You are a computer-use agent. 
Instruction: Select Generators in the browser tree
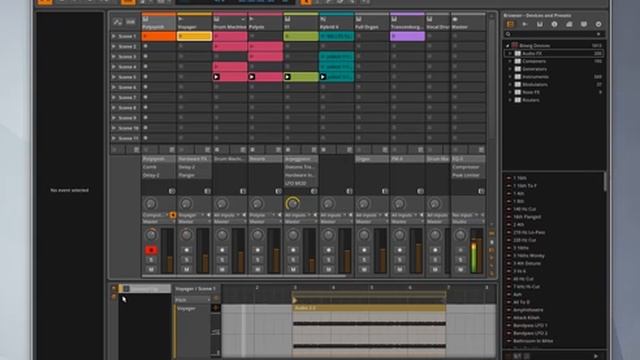(534, 69)
